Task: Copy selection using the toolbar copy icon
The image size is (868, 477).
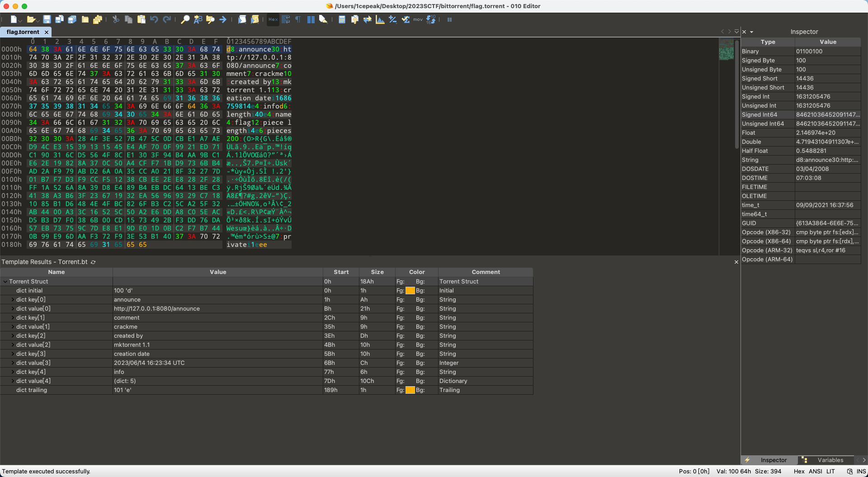Action: tap(128, 19)
